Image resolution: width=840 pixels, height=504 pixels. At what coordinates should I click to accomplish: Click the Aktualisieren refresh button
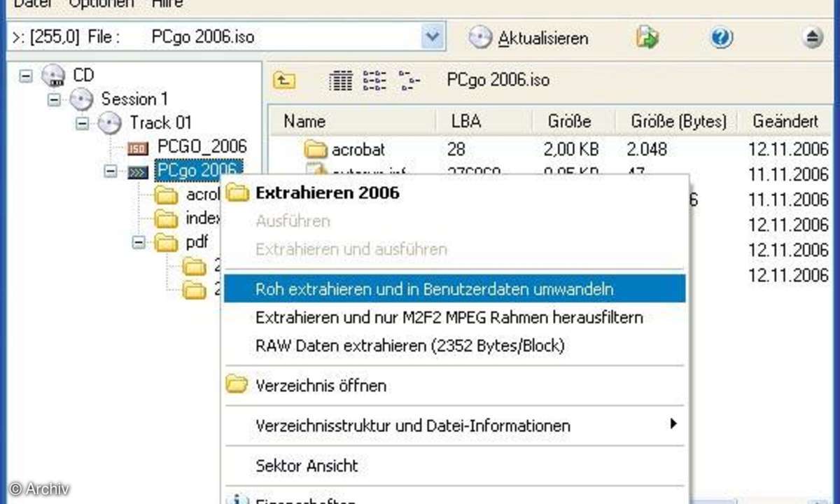pos(528,38)
